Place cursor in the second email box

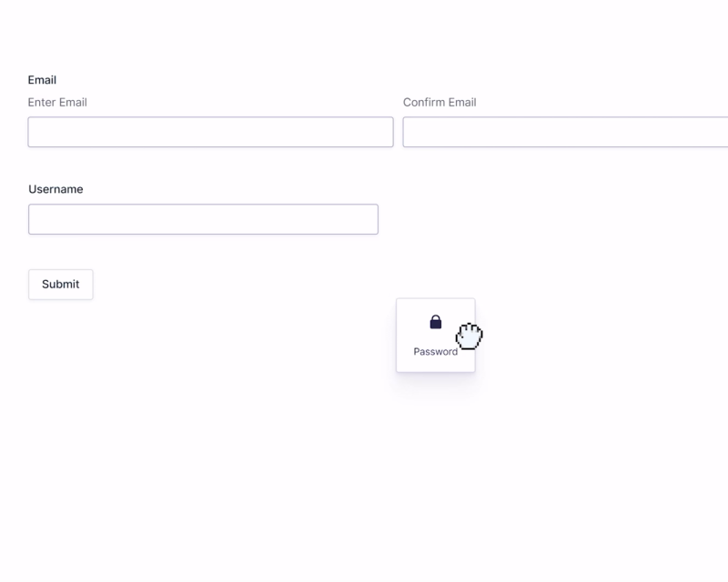[564, 132]
